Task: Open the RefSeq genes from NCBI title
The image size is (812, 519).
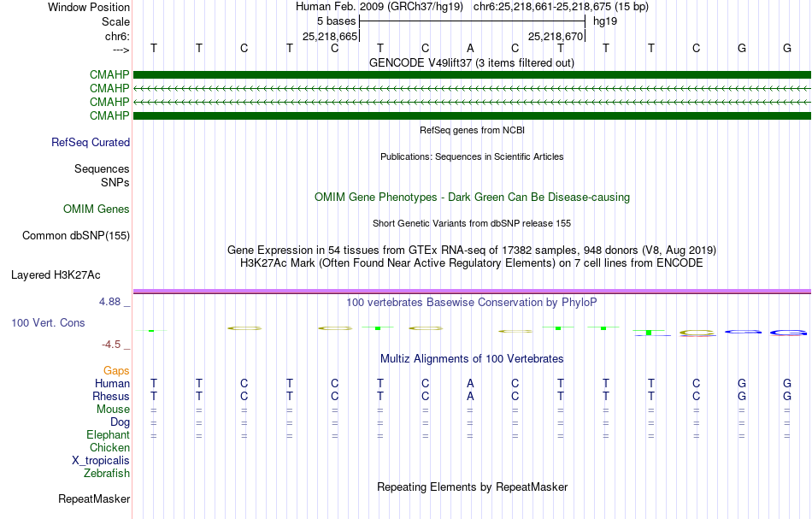Action: pyautogui.click(x=472, y=130)
